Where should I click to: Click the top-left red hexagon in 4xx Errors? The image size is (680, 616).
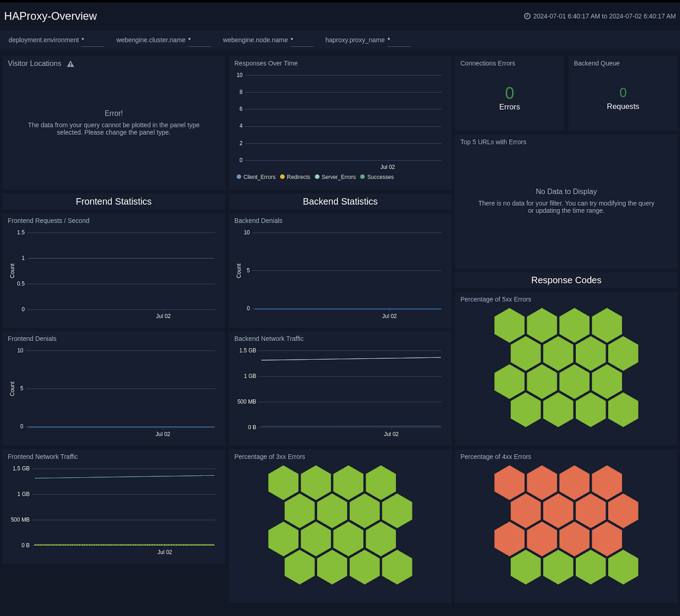510,483
